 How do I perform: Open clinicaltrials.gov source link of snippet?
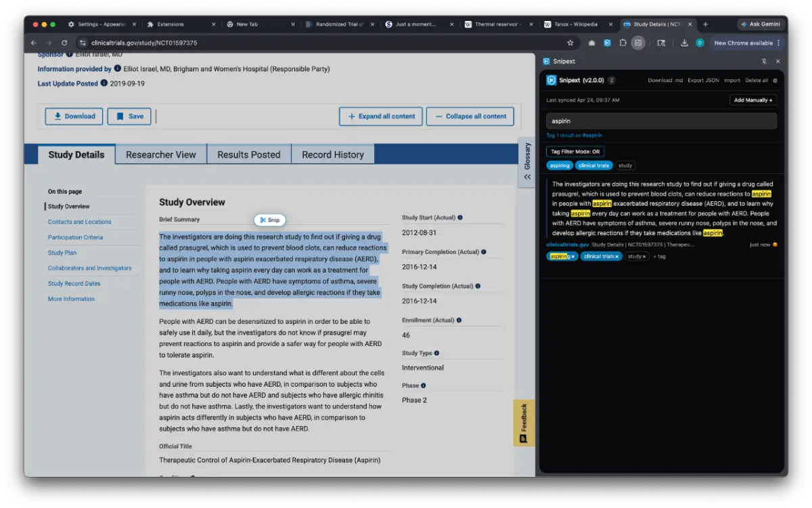point(567,245)
